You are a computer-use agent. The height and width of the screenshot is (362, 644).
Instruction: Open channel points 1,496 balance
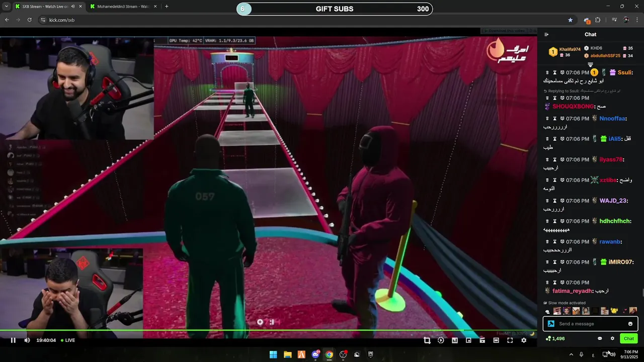coord(555,338)
